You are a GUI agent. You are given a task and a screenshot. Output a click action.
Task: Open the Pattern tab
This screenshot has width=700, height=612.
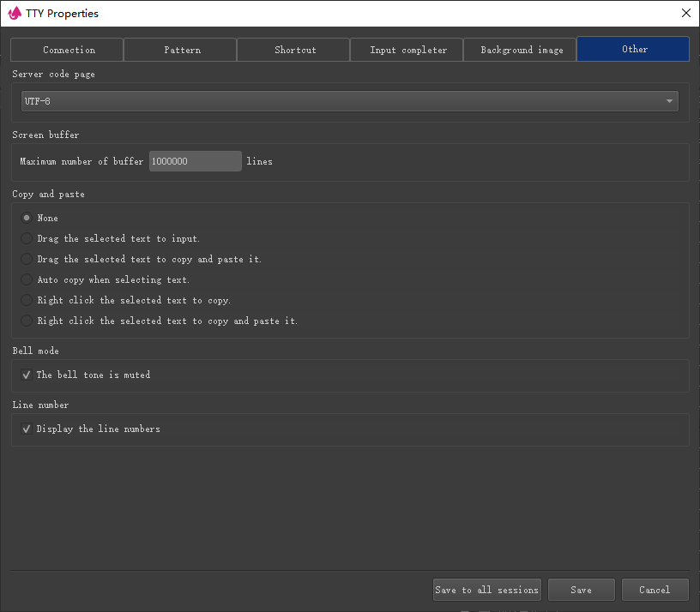tap(180, 50)
